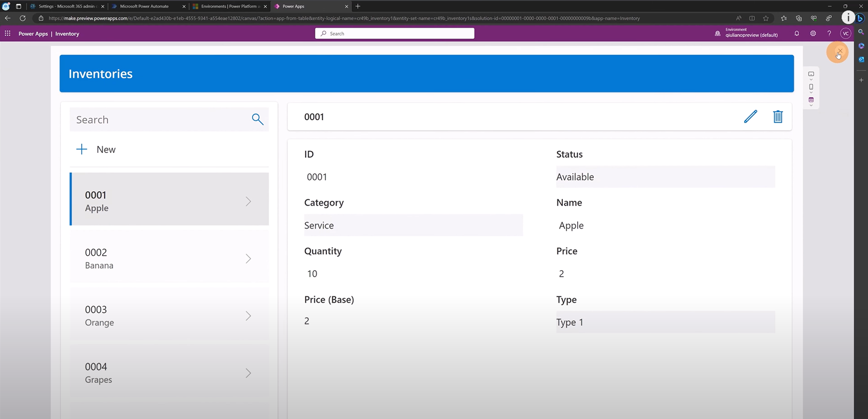868x419 pixels.
Task: Open the Status dropdown showing Available
Action: pyautogui.click(x=665, y=177)
